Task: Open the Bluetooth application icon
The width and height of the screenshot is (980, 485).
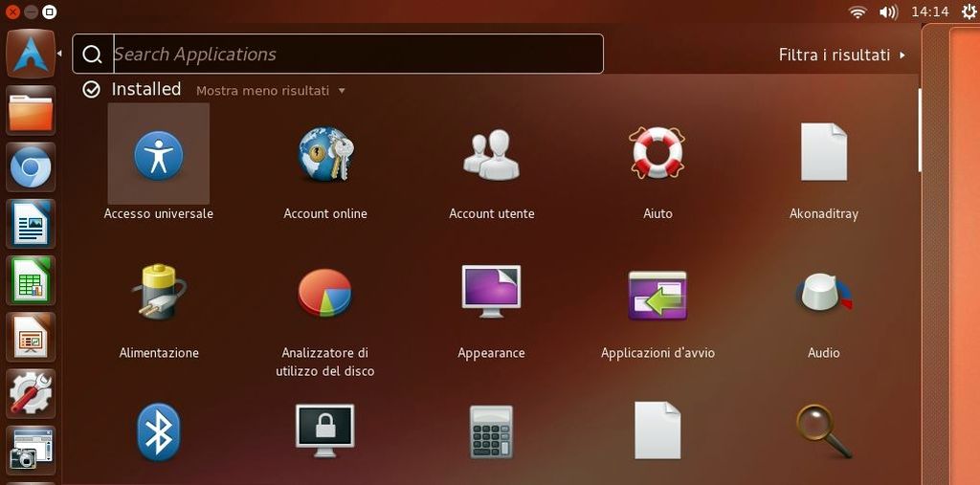Action: (159, 431)
